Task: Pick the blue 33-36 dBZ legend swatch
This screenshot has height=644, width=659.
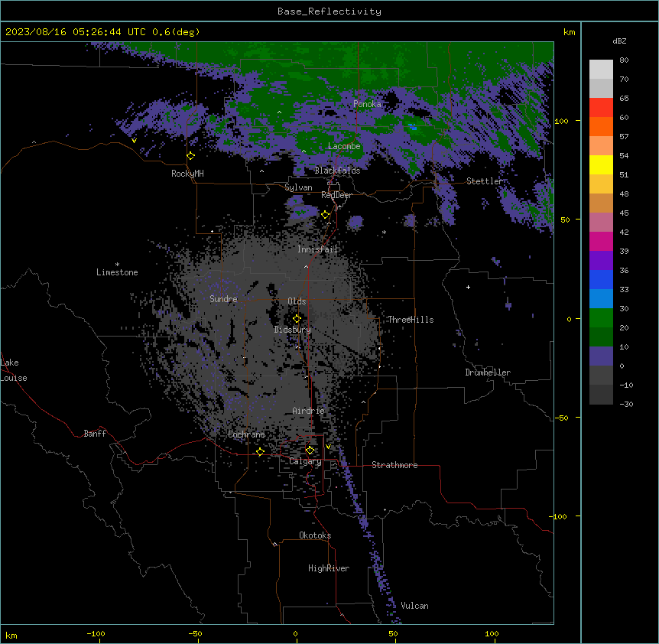Action: point(601,279)
